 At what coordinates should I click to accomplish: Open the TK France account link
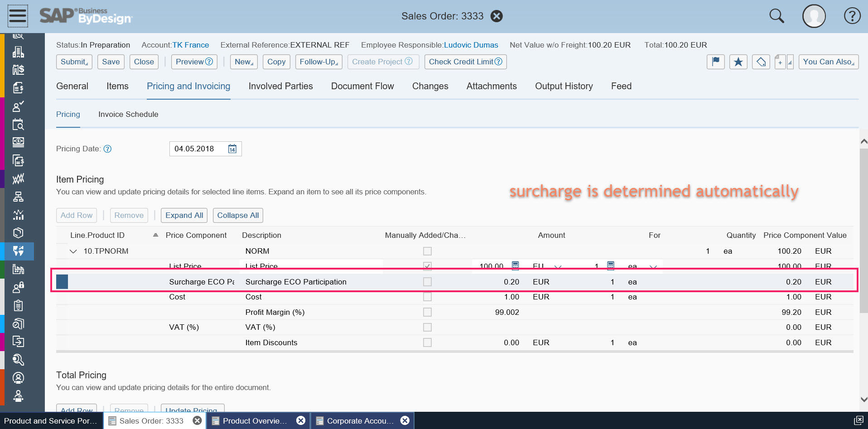click(191, 45)
